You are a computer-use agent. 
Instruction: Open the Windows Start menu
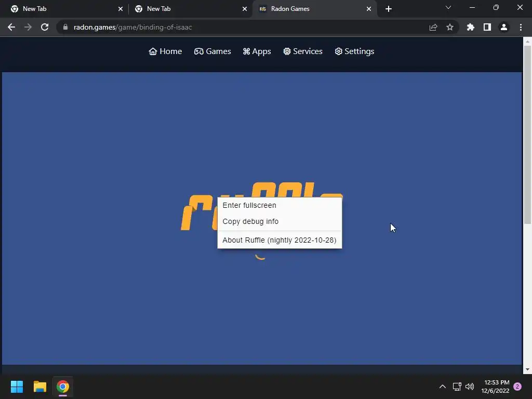[17, 387]
